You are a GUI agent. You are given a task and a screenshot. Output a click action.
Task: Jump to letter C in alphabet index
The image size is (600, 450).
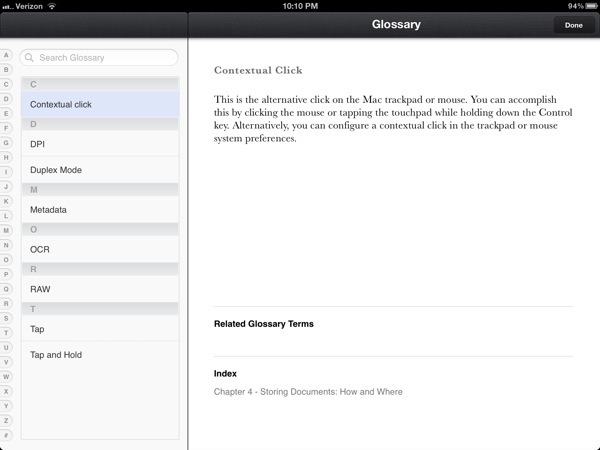coord(6,84)
